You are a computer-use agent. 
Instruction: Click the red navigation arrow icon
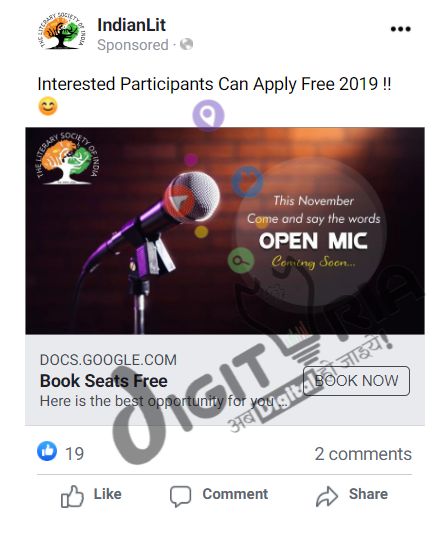180,201
